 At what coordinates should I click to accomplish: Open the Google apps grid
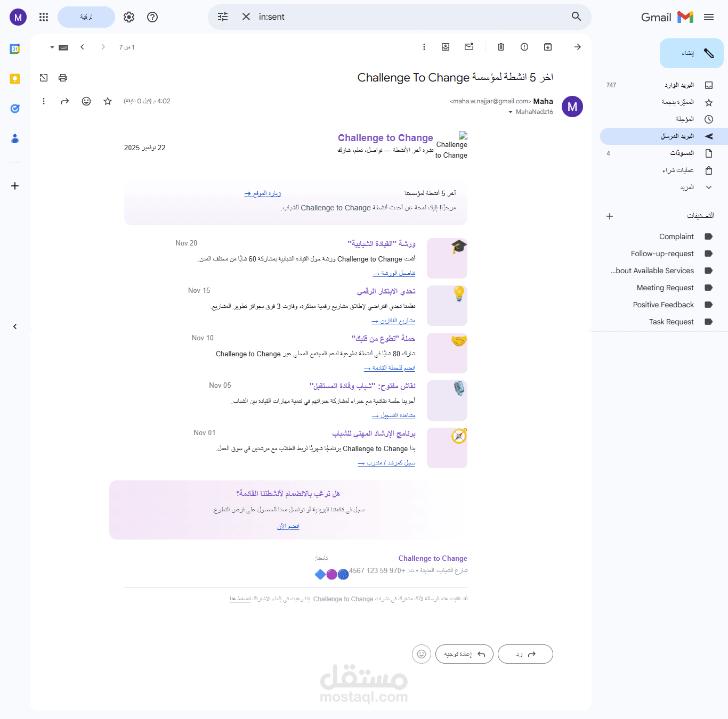coord(44,17)
